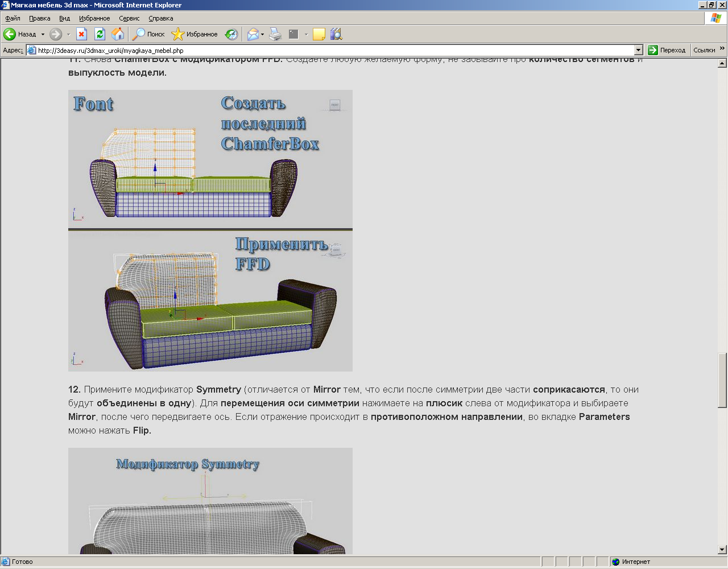The height and width of the screenshot is (569, 728).
Task: Open the Research books icon
Action: click(x=336, y=34)
